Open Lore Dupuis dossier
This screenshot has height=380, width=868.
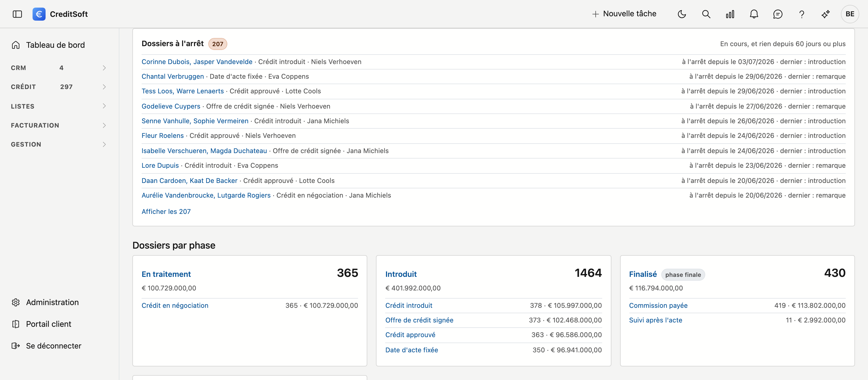[x=160, y=166]
